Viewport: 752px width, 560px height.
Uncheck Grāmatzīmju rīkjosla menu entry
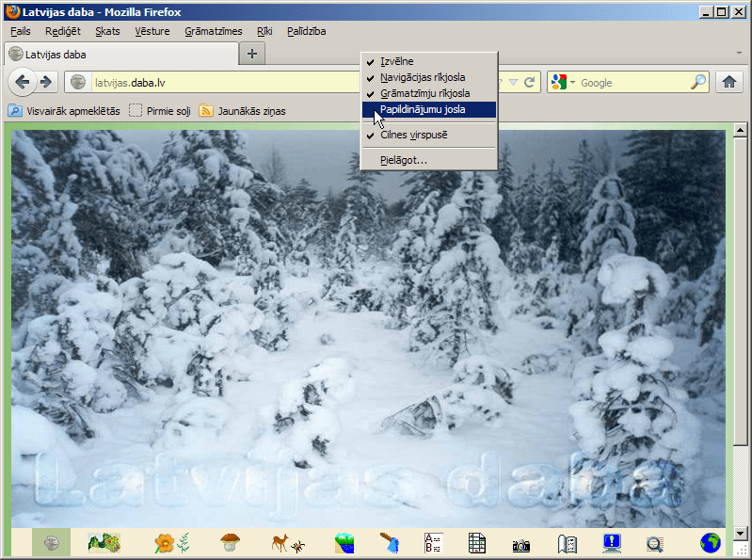point(429,93)
